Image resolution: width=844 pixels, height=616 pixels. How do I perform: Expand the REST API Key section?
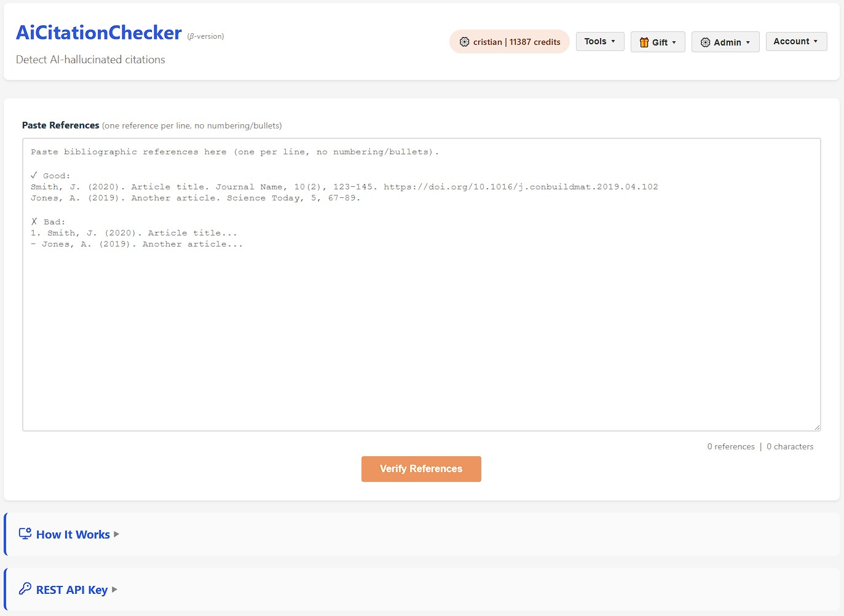71,590
